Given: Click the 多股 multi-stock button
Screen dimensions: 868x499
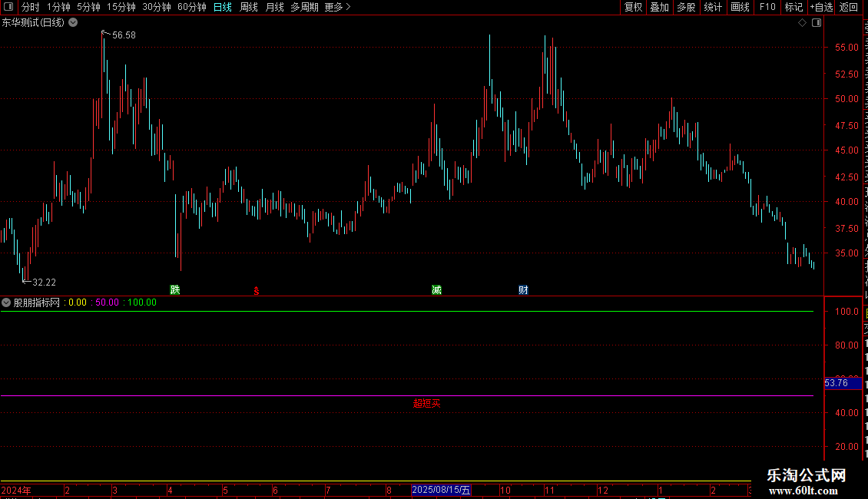Looking at the screenshot, I should [x=686, y=7].
